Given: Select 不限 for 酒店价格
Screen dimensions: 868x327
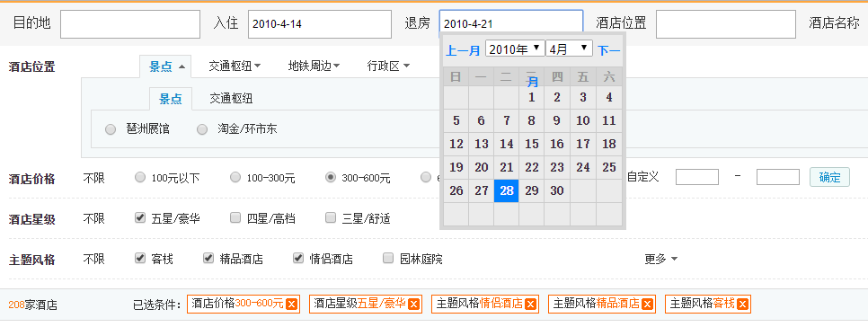Looking at the screenshot, I should click(93, 178).
